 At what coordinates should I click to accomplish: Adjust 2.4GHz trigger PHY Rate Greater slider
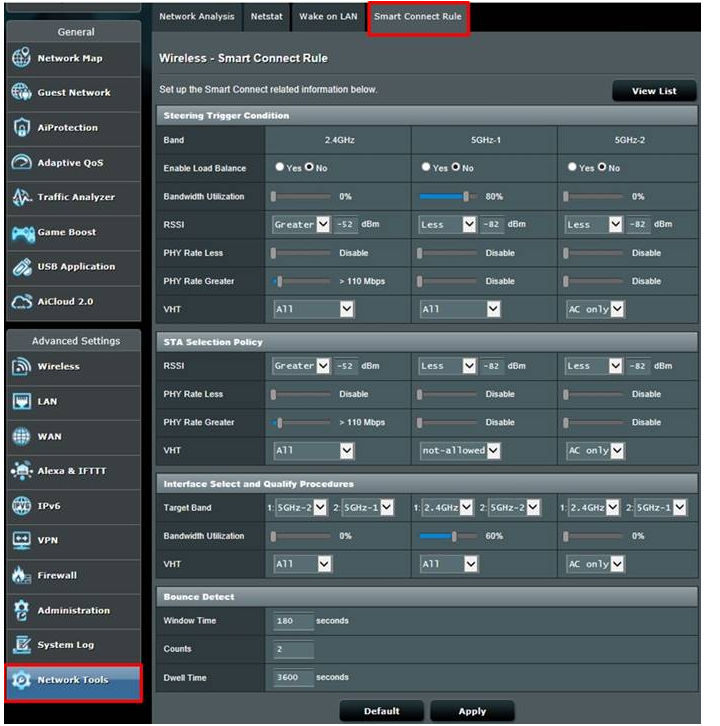tap(279, 281)
